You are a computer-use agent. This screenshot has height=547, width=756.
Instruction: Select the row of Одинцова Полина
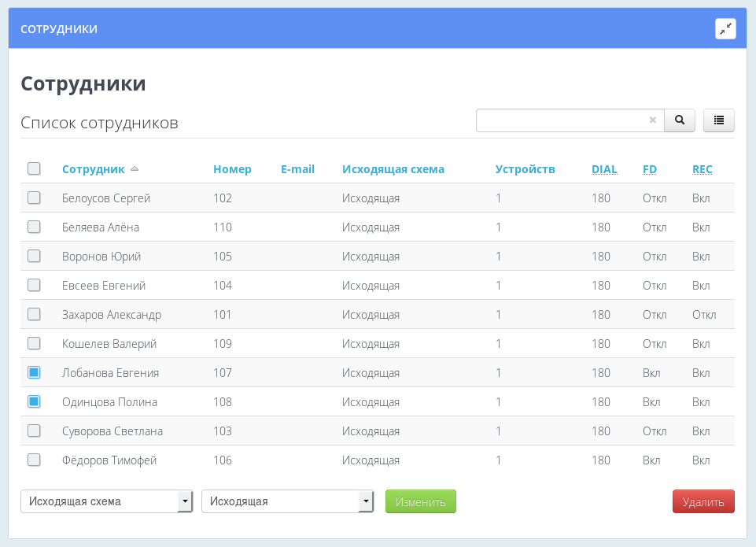tap(34, 401)
